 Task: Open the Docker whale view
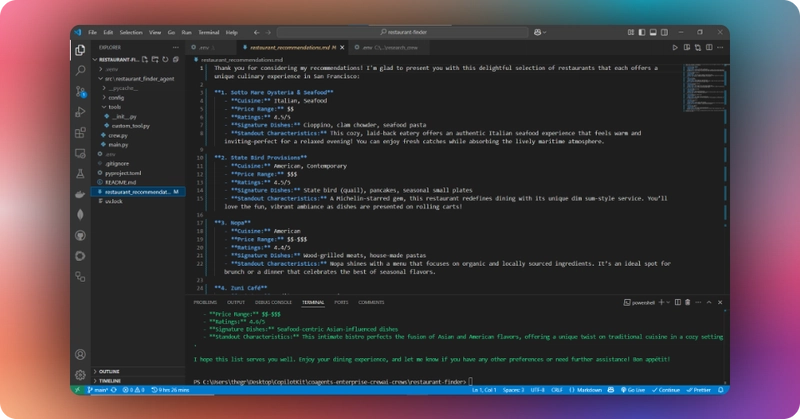point(80,194)
